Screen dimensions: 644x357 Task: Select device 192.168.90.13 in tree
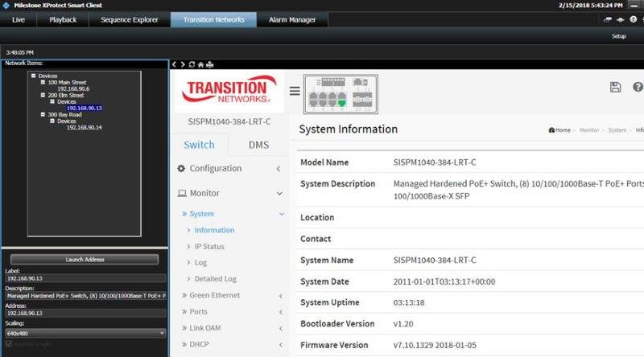pos(85,108)
